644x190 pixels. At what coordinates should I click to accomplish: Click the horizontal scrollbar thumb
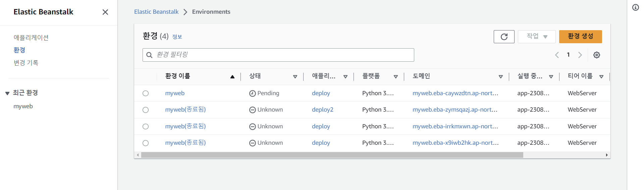332,155
